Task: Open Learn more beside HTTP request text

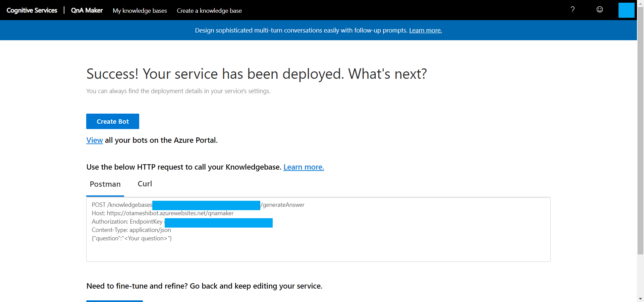Action: 304,167
